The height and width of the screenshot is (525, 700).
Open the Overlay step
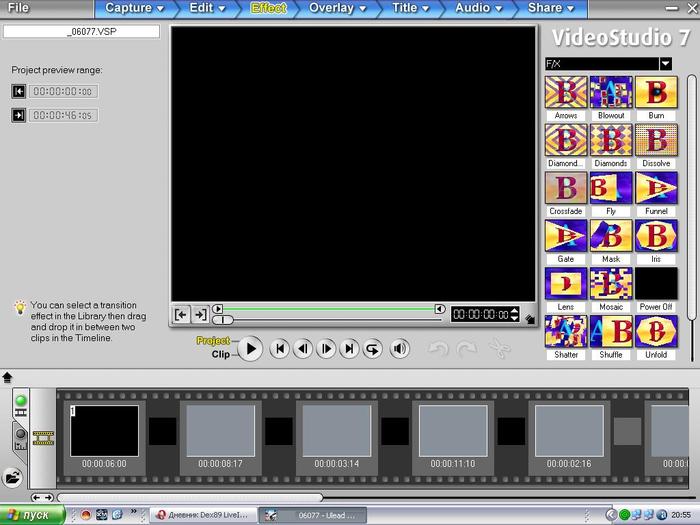point(337,8)
